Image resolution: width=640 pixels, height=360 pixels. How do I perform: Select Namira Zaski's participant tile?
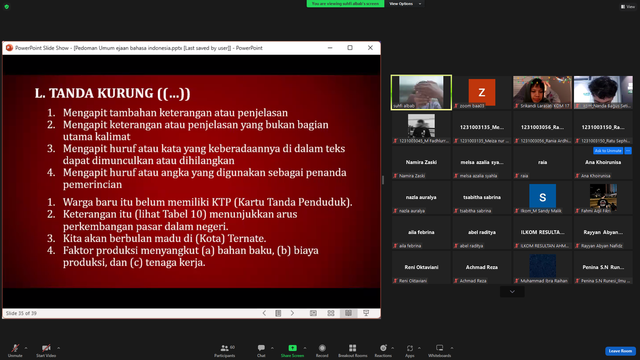click(x=421, y=162)
